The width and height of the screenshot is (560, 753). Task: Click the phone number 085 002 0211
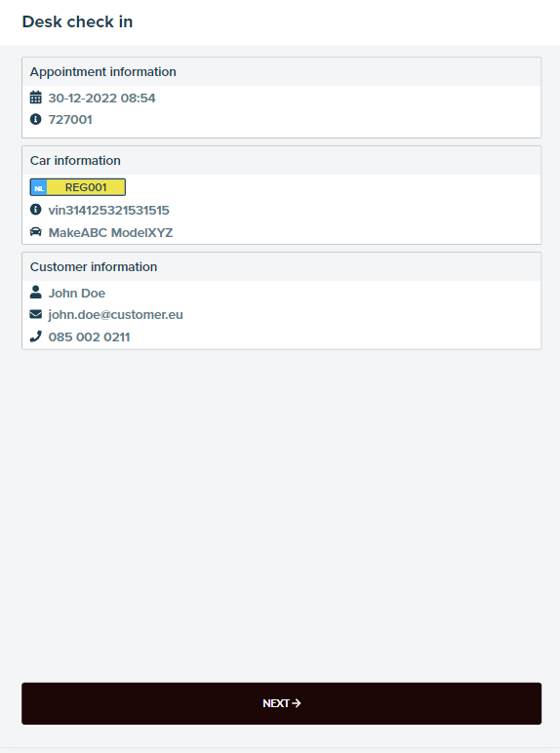click(x=90, y=337)
